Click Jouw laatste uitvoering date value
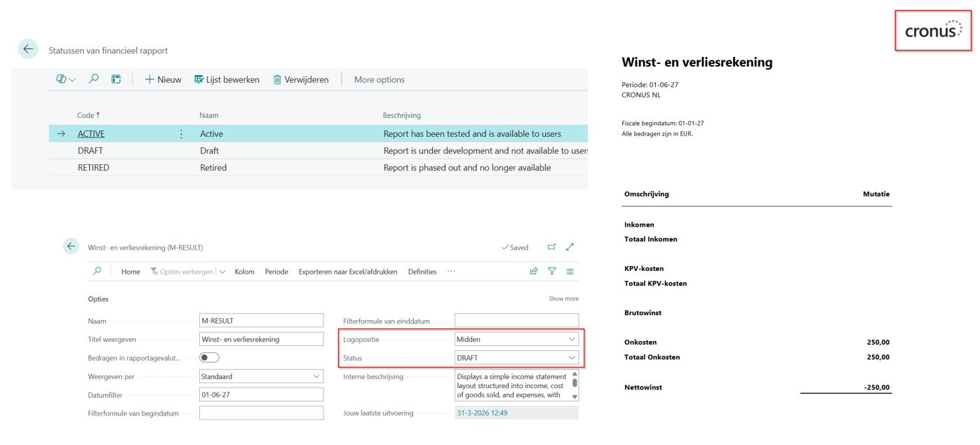980x445 pixels. click(x=482, y=413)
